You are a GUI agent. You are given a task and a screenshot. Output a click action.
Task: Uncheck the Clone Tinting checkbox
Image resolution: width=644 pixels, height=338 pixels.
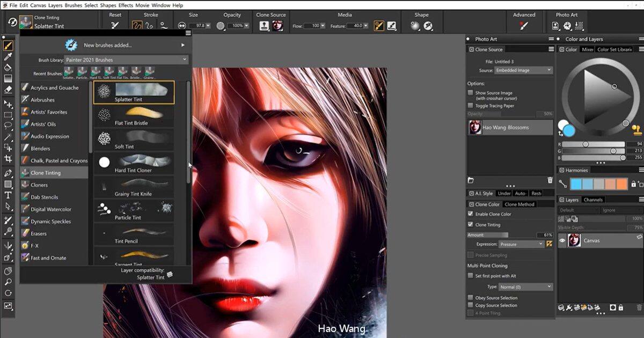point(471,225)
